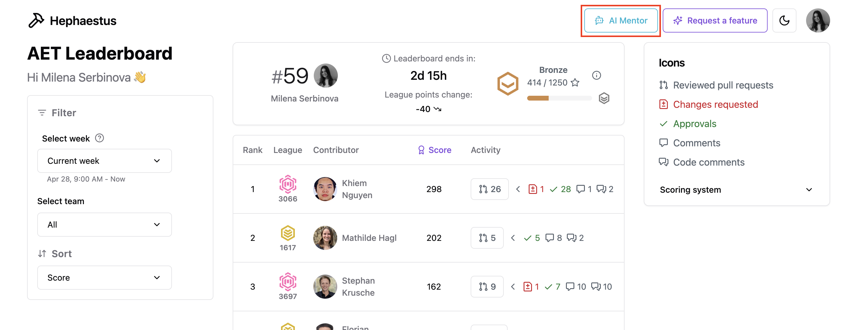Open the Select team dropdown showing All
Viewport: 868px width, 330px height.
coord(104,224)
